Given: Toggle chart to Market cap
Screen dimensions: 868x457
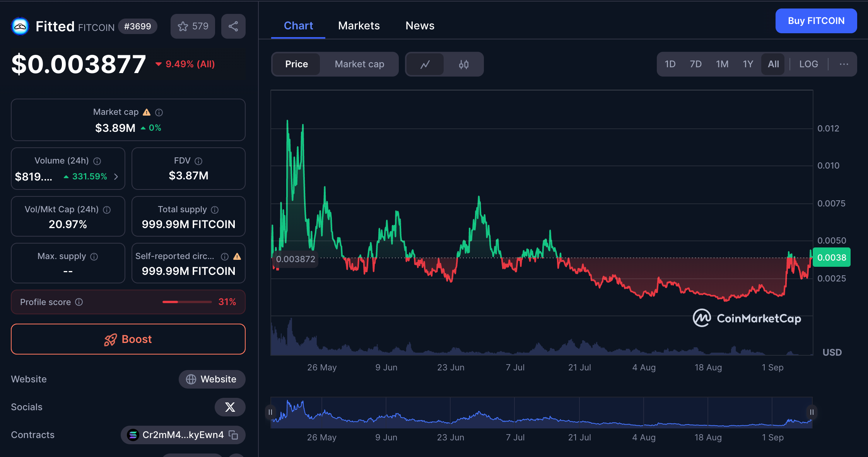Looking at the screenshot, I should point(359,64).
